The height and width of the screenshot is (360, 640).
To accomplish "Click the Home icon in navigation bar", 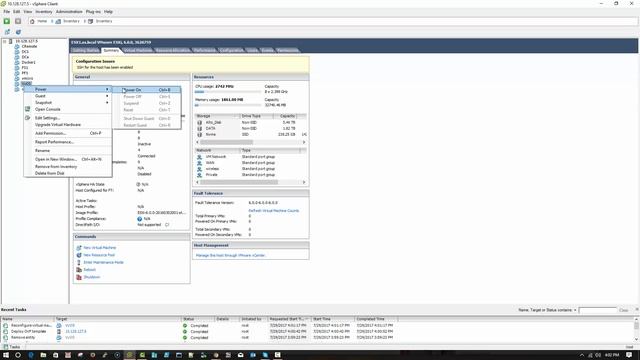I will tap(32, 21).
